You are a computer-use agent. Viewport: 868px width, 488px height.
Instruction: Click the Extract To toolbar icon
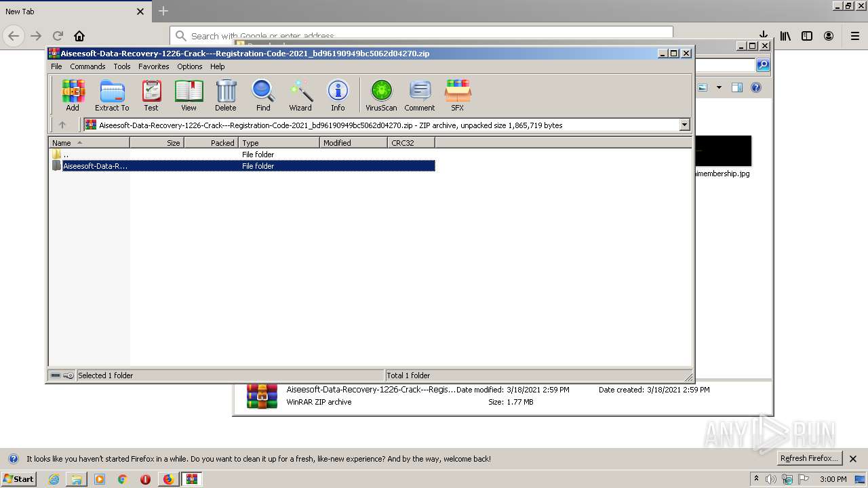(112, 96)
